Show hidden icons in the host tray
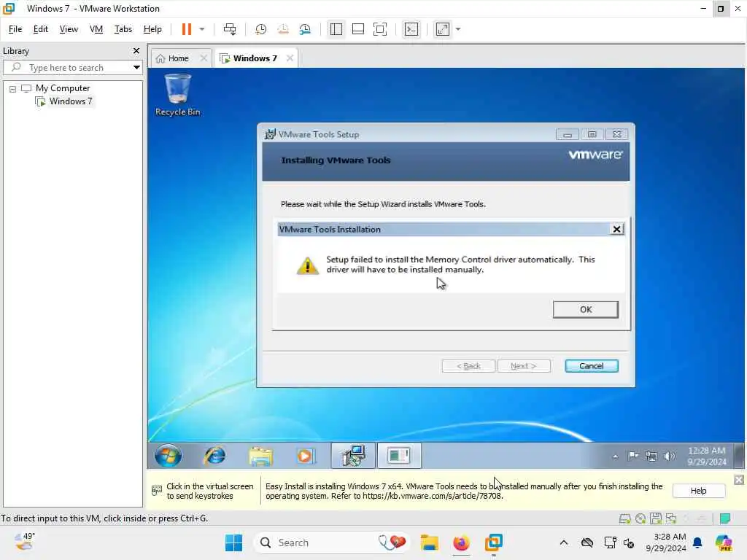The width and height of the screenshot is (747, 560). [x=564, y=542]
